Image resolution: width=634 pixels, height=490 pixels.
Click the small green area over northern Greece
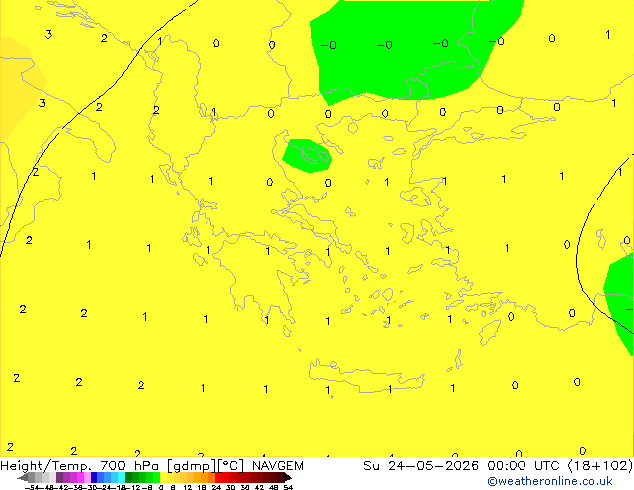click(307, 156)
